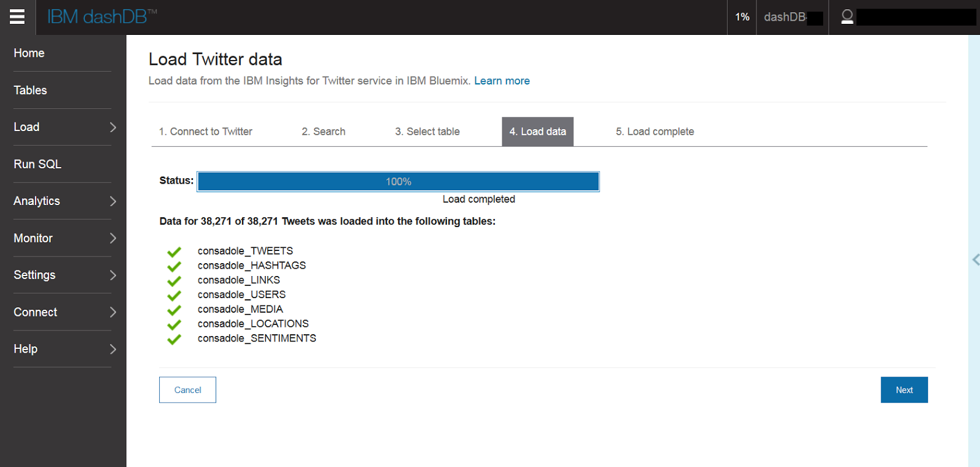This screenshot has height=467, width=980.
Task: Switch to step 2 Search tab
Action: point(323,132)
